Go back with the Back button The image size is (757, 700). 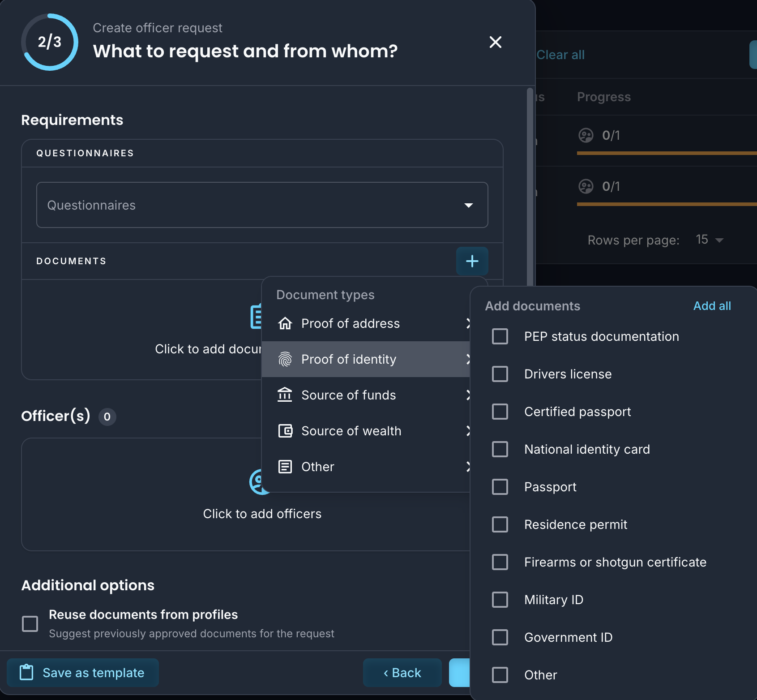[x=402, y=673]
